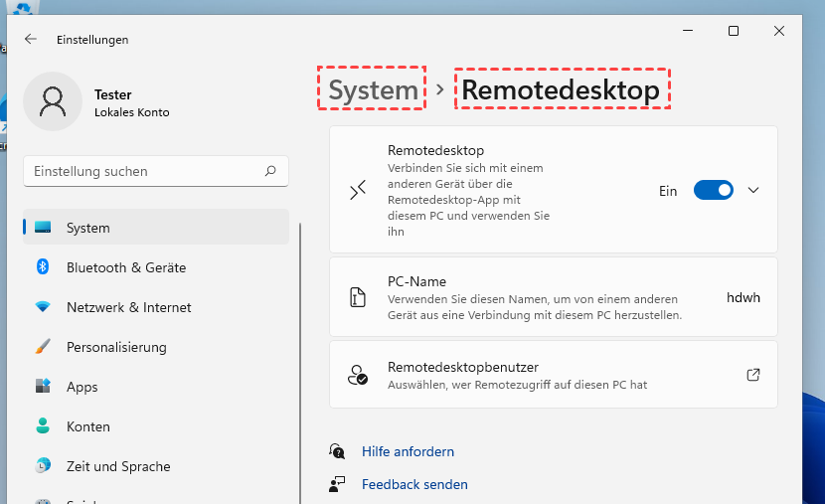
Task: Click Feedback senden link
Action: point(414,484)
